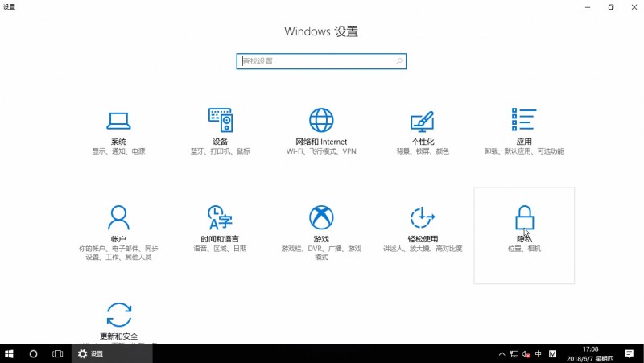Close the 设置 window
Viewport: 644px width, 363px height.
(634, 7)
